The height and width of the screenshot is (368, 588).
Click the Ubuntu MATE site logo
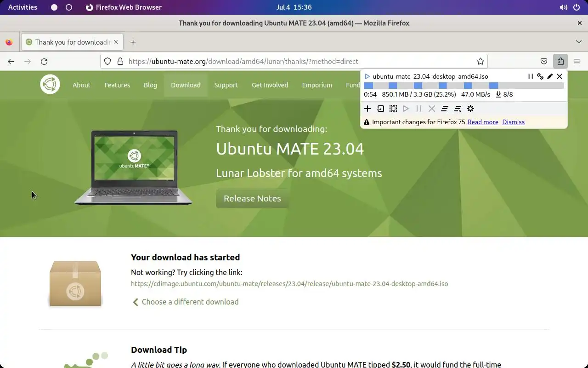(x=50, y=85)
